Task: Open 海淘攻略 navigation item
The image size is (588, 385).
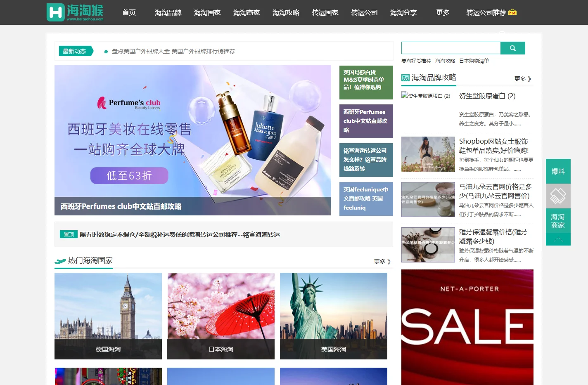Action: tap(286, 12)
